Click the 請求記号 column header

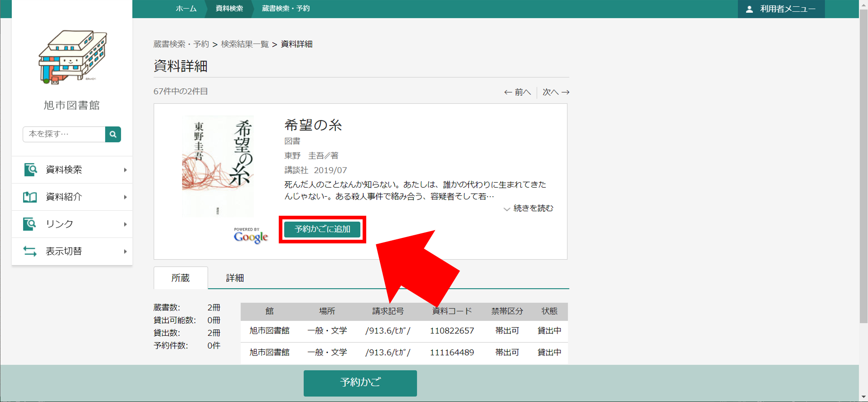388,311
